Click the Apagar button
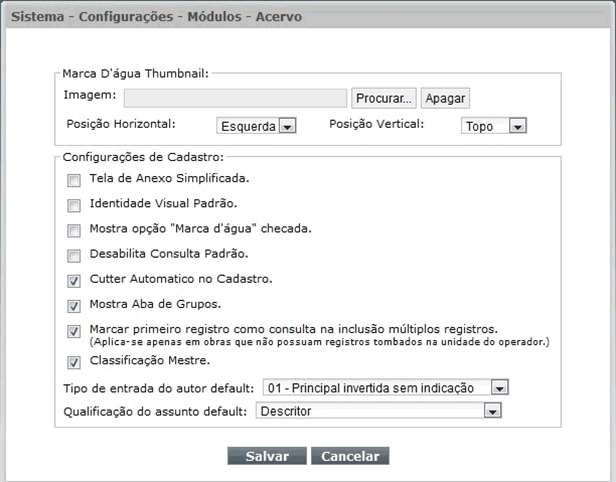The height and width of the screenshot is (482, 616). pos(445,98)
